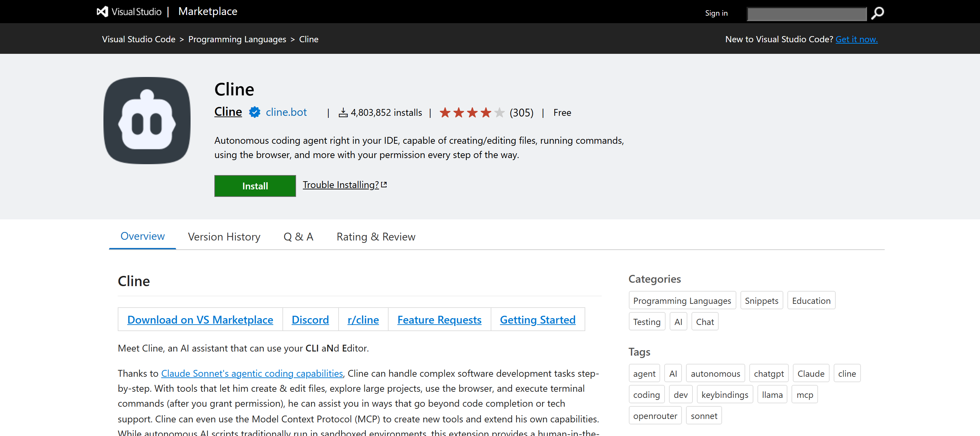Click the verified publisher badge icon

(255, 112)
